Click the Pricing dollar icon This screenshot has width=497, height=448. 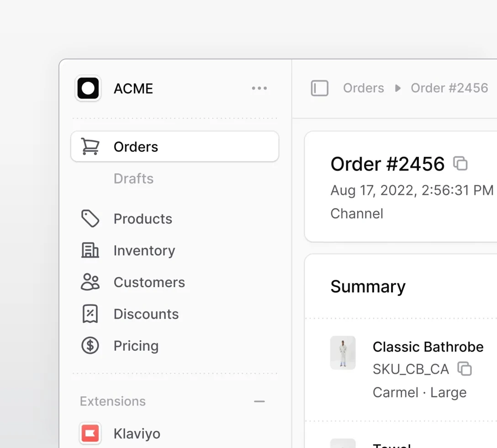[x=90, y=346]
